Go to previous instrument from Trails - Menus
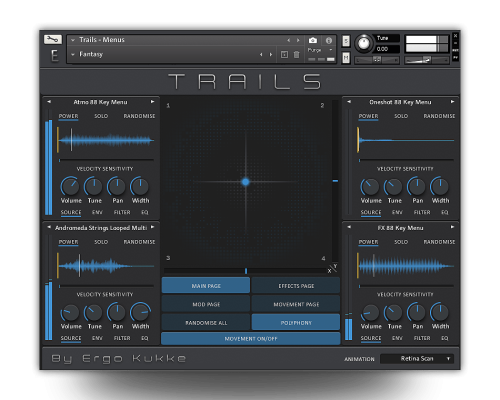 coord(289,40)
